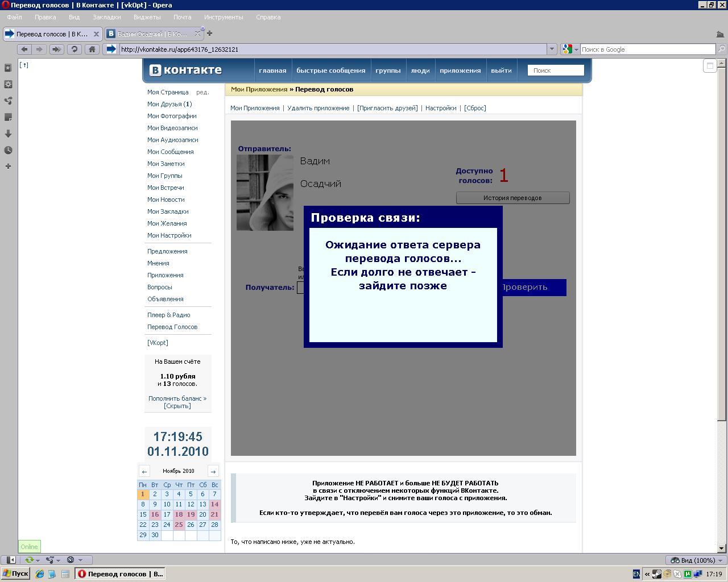
Task: Open the Виджеты menu
Action: (x=147, y=17)
